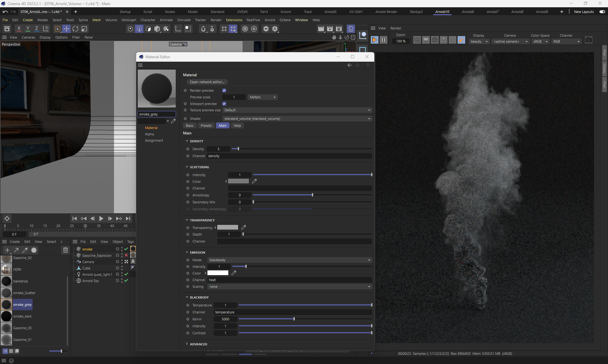Uncheck the Render preview checkbox
Screen dimensions: 608x364
224,90
